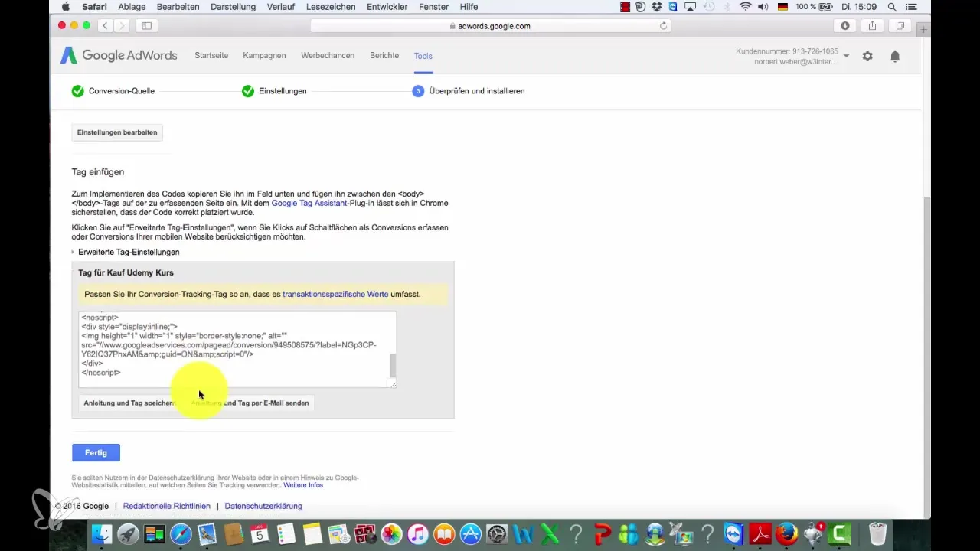Show Safari downloads list
This screenshot has width=980, height=551.
coord(845,26)
